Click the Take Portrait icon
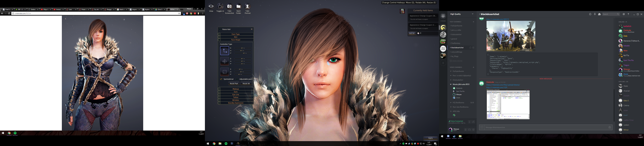The image size is (644, 146). 247,6
